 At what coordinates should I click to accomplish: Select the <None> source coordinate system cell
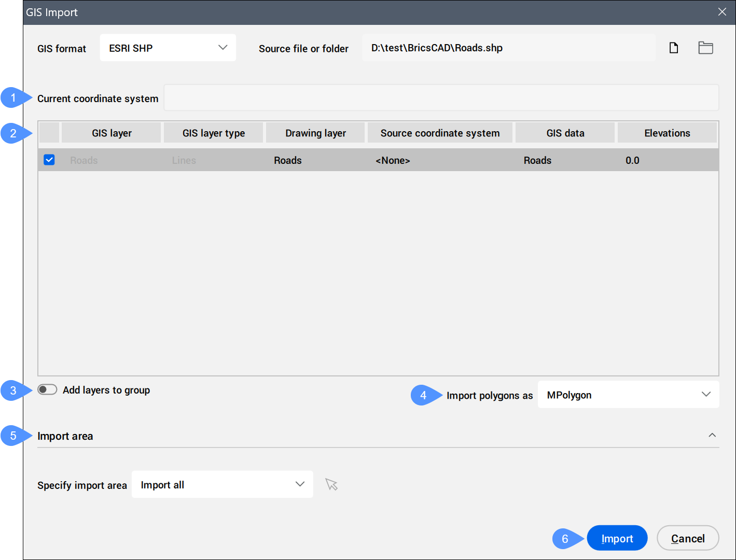(x=393, y=161)
